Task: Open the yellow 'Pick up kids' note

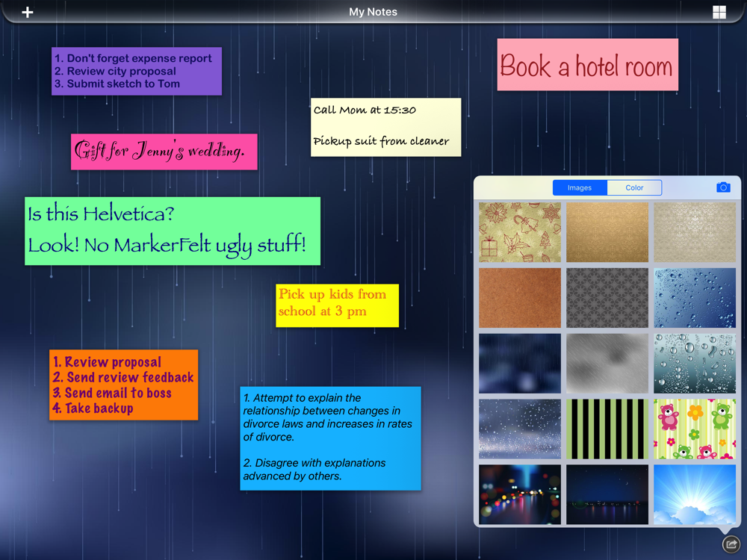Action: tap(338, 305)
